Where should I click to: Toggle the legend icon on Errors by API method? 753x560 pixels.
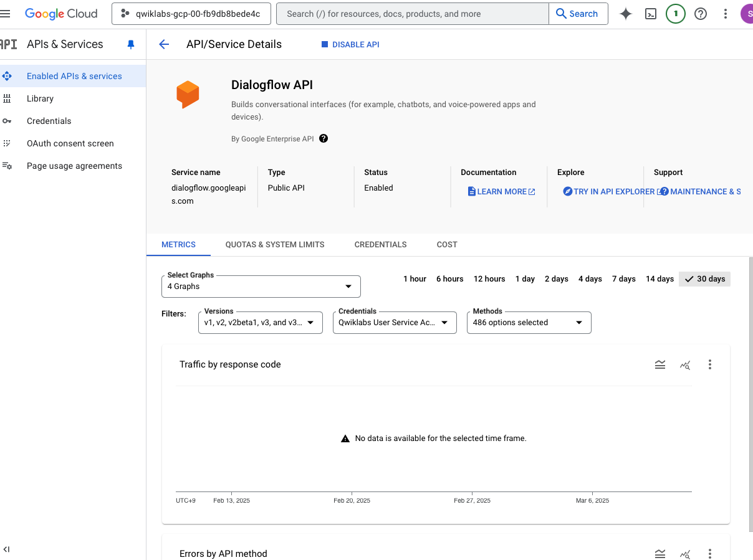pos(660,554)
